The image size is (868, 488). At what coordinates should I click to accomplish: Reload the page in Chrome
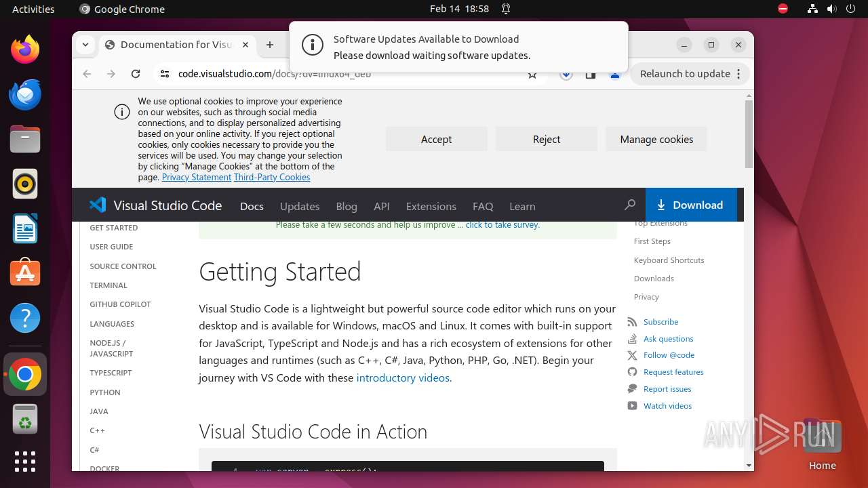[x=136, y=74]
